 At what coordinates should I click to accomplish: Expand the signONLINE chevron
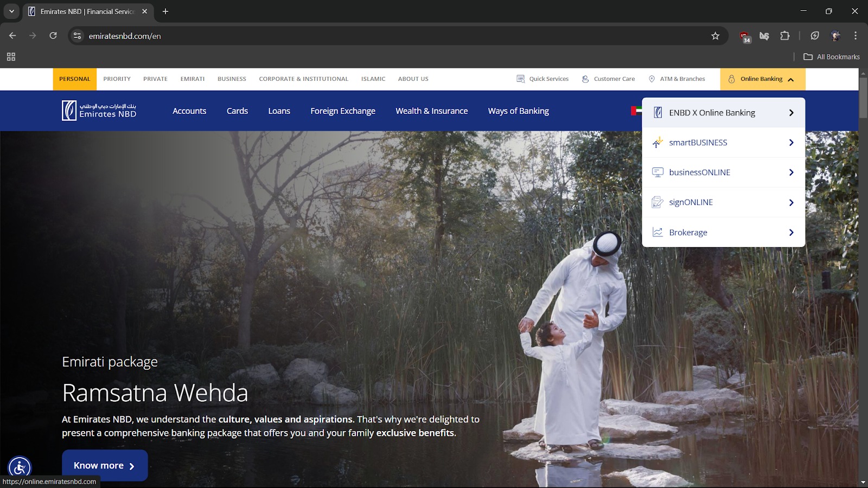tap(792, 202)
